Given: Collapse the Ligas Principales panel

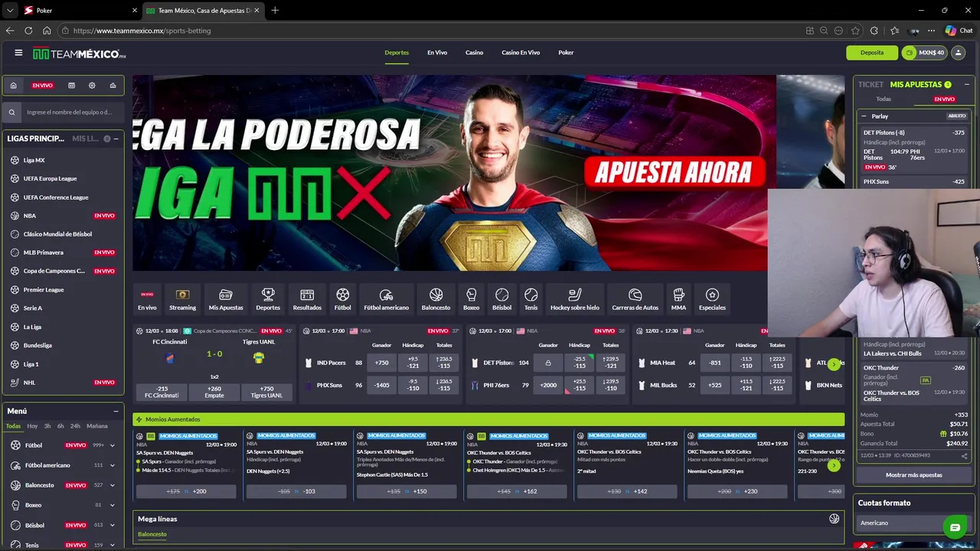Looking at the screenshot, I should click(117, 139).
